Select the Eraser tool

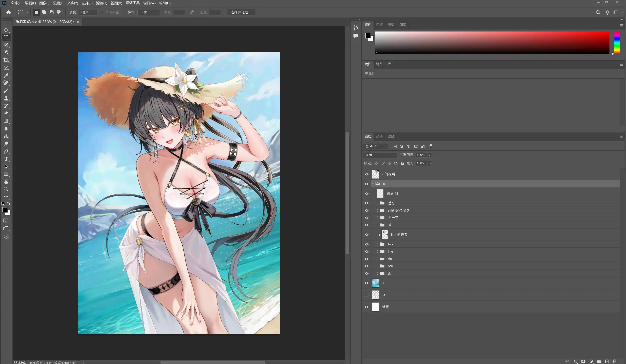[6, 113]
